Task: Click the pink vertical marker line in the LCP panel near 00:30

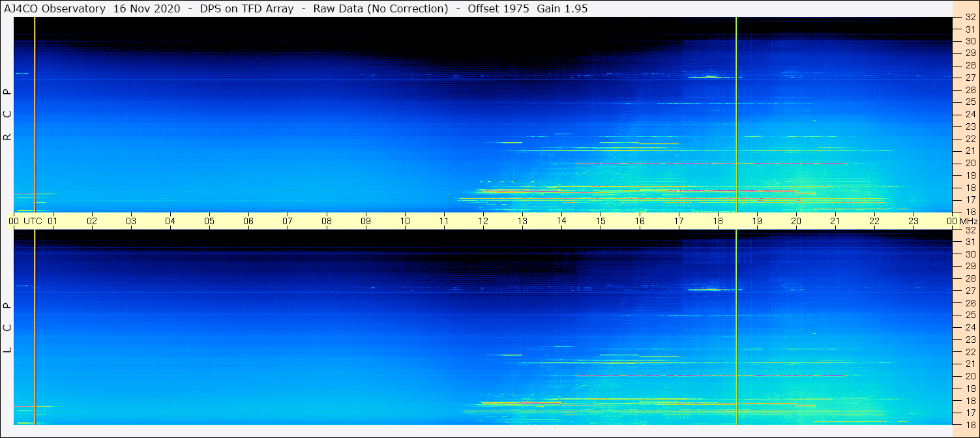Action: [x=35, y=326]
